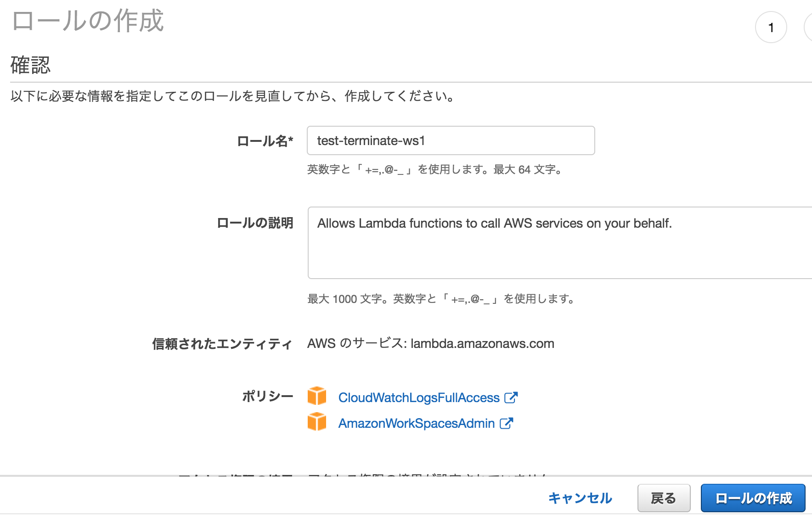This screenshot has width=812, height=515.
Task: Click the 戻る button
Action: click(x=664, y=498)
